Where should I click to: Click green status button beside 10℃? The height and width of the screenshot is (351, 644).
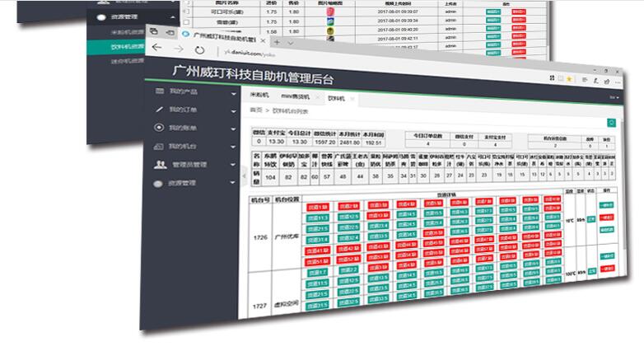coord(591,219)
